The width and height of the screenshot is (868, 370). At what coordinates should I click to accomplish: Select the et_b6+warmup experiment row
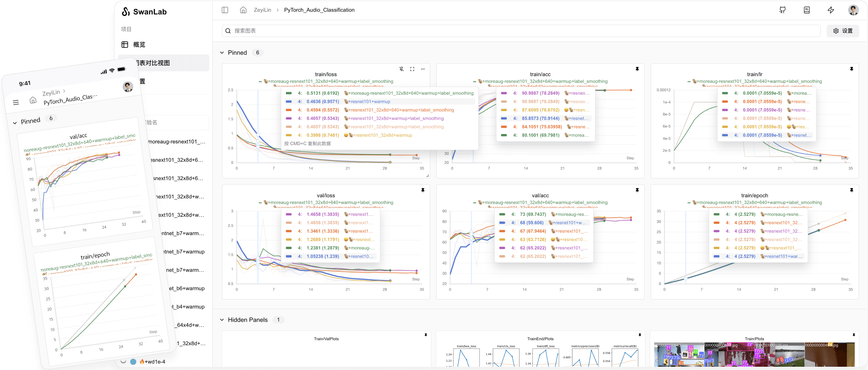click(187, 289)
